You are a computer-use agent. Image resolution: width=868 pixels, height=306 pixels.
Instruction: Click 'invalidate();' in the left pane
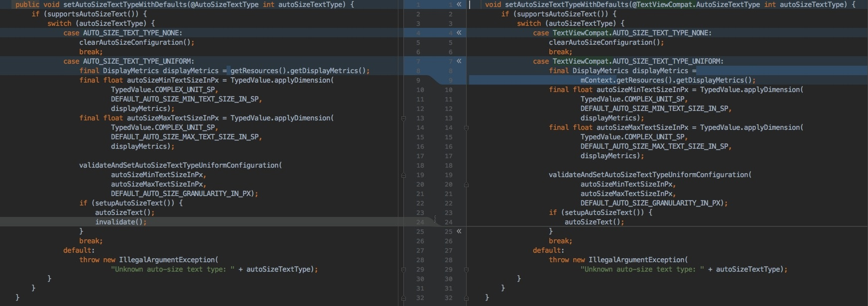[121, 222]
